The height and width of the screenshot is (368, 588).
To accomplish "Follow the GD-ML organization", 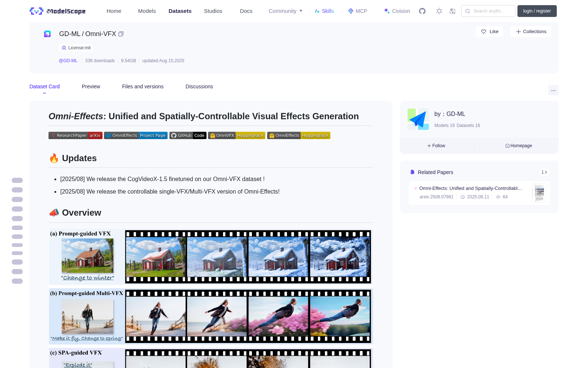I will (x=436, y=146).
